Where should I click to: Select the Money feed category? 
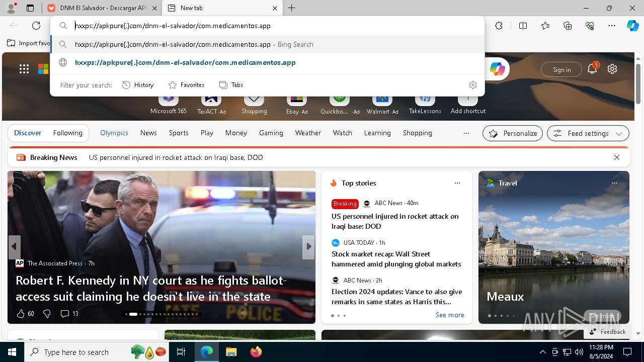236,133
